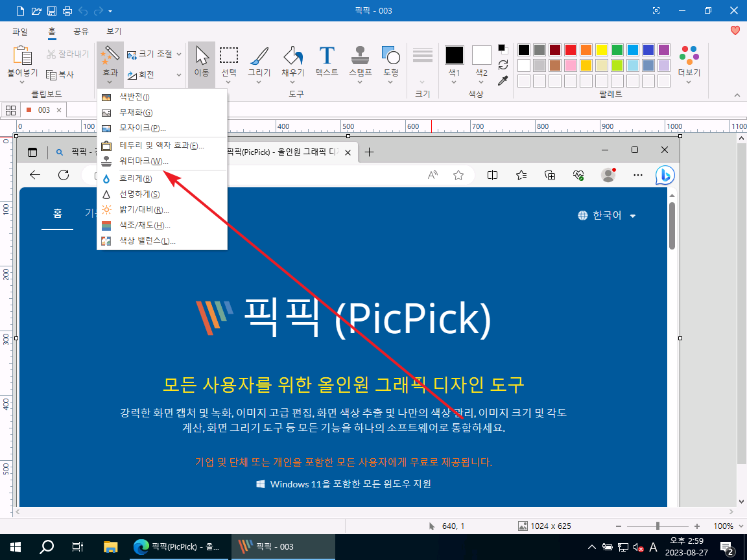Open 색조/채도 adjustment
The height and width of the screenshot is (560, 747).
coord(162,226)
